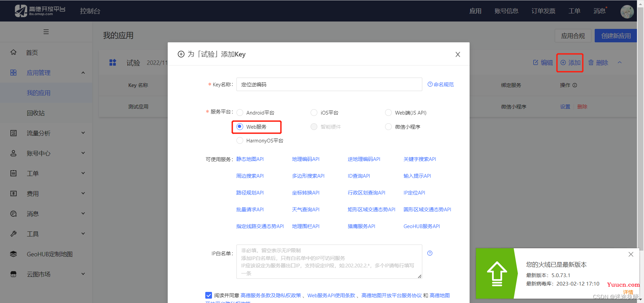Open 订单发票 in the top navigation
This screenshot has width=644, height=303.
click(x=543, y=11)
